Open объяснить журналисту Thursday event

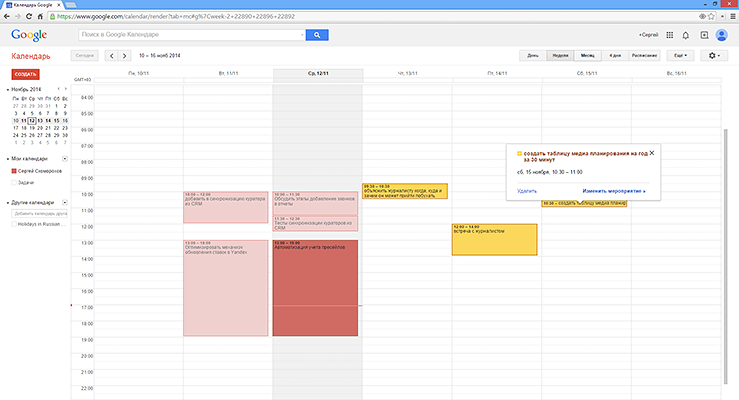pyautogui.click(x=405, y=191)
